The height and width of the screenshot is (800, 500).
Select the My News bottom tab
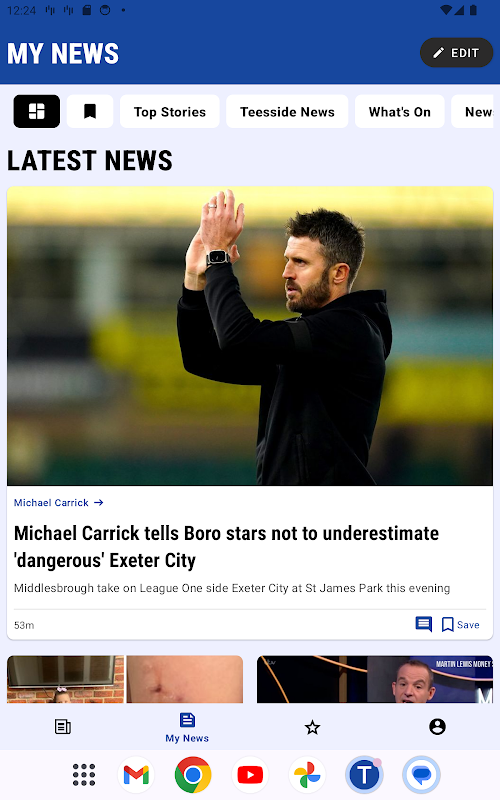coord(187,728)
